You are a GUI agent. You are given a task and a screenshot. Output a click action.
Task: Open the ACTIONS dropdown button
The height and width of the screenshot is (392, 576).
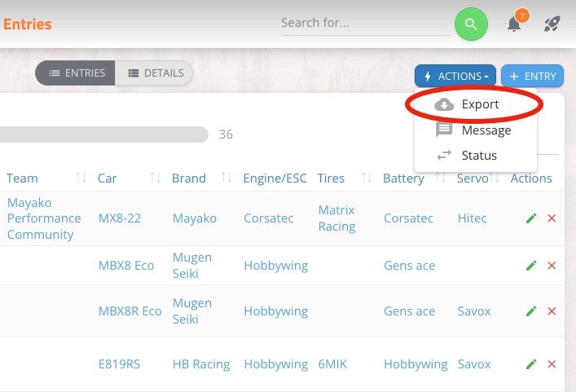[x=455, y=76]
